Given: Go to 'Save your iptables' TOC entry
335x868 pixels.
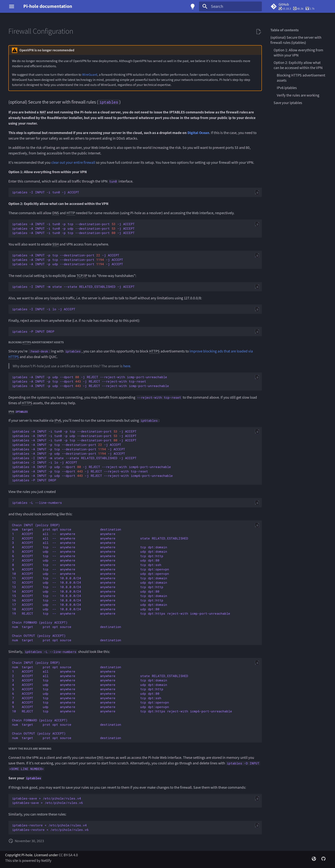Looking at the screenshot, I should (288, 103).
